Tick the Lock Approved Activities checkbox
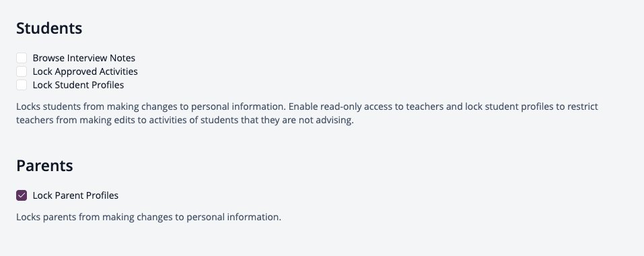 (22, 71)
